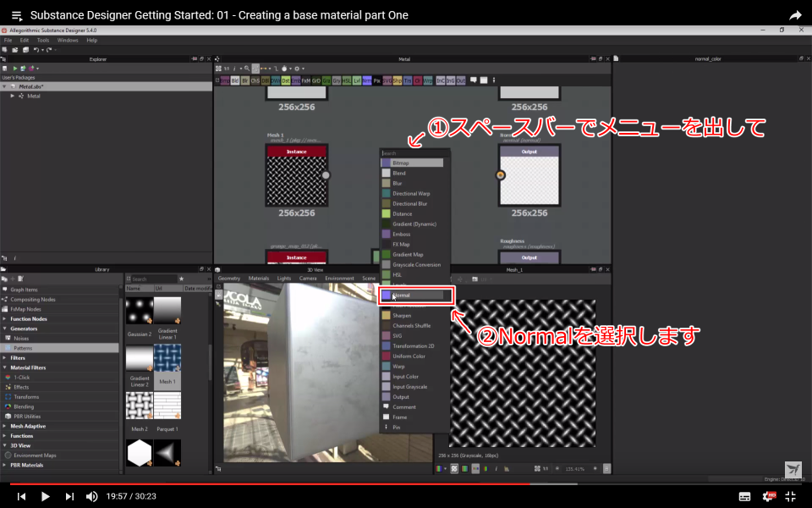Open the File menu
This screenshot has width=812, height=508.
coord(8,40)
